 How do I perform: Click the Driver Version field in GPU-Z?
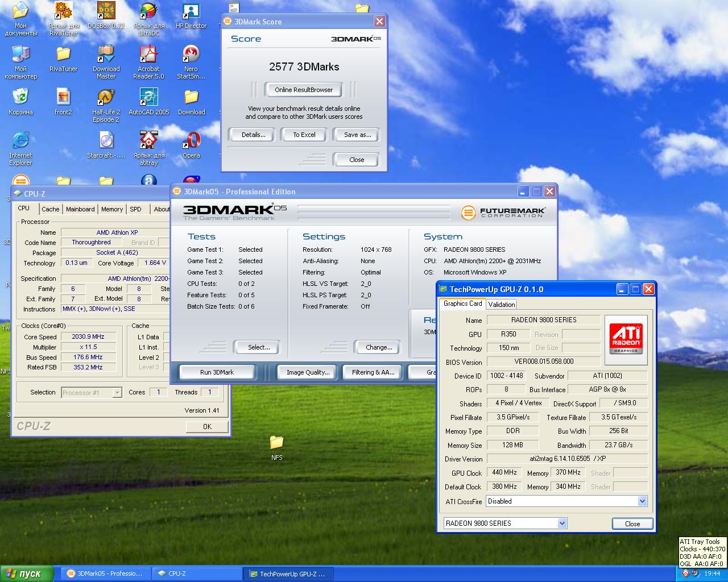click(x=567, y=459)
